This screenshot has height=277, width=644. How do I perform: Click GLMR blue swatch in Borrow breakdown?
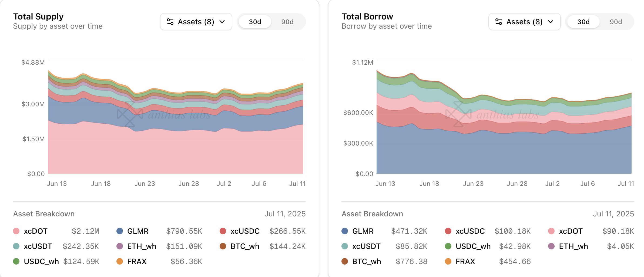pyautogui.click(x=345, y=231)
